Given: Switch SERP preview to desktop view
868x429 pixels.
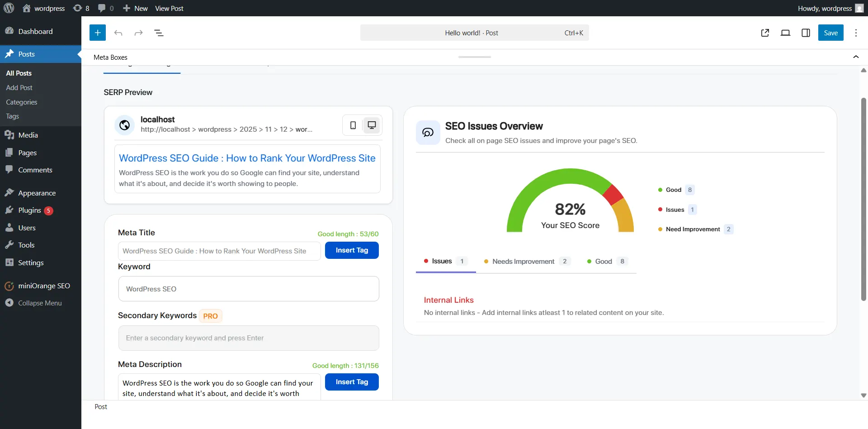Looking at the screenshot, I should point(372,125).
